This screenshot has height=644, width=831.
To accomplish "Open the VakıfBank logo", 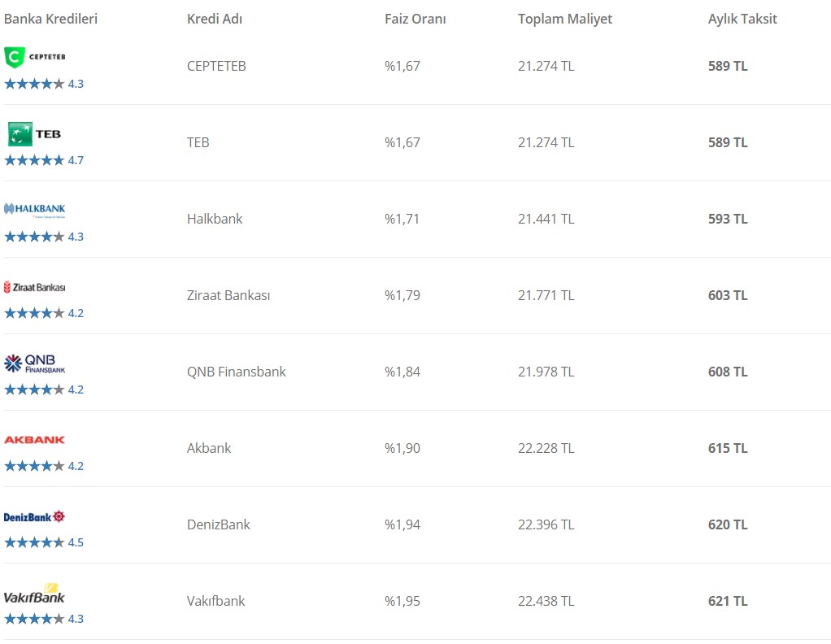I will point(34,594).
